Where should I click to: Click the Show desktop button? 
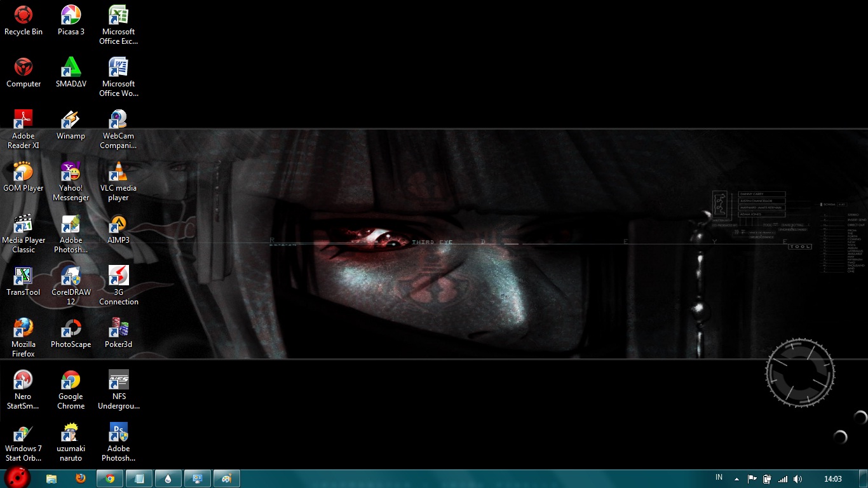click(864, 479)
